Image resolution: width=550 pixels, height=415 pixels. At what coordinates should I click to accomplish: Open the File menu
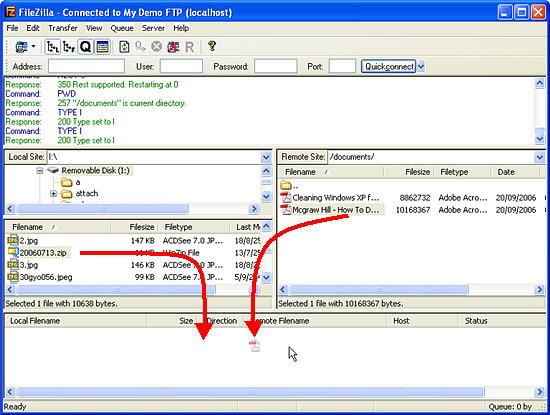coord(12,28)
